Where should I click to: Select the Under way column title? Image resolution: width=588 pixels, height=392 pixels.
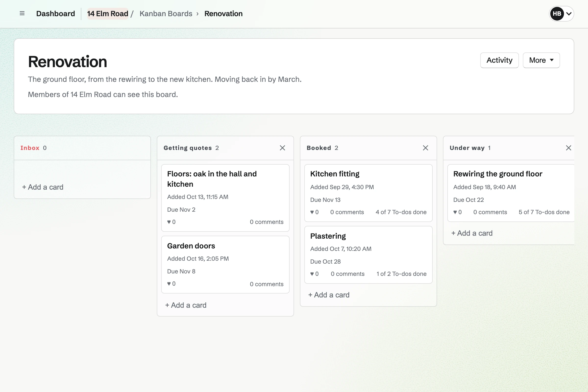(x=467, y=148)
